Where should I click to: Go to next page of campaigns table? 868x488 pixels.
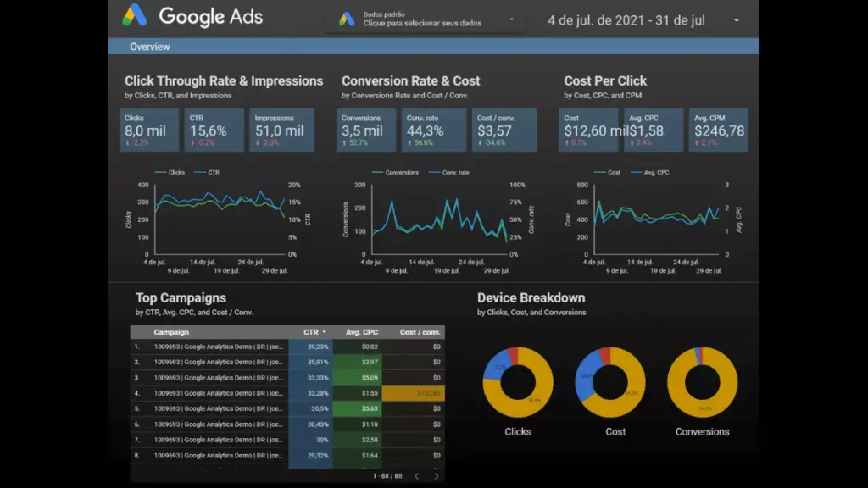(x=437, y=476)
